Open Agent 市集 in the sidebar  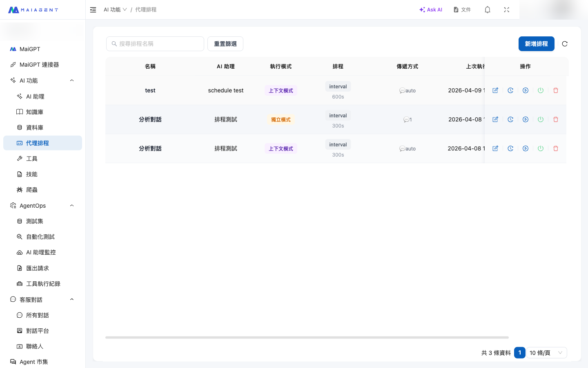pos(42,362)
